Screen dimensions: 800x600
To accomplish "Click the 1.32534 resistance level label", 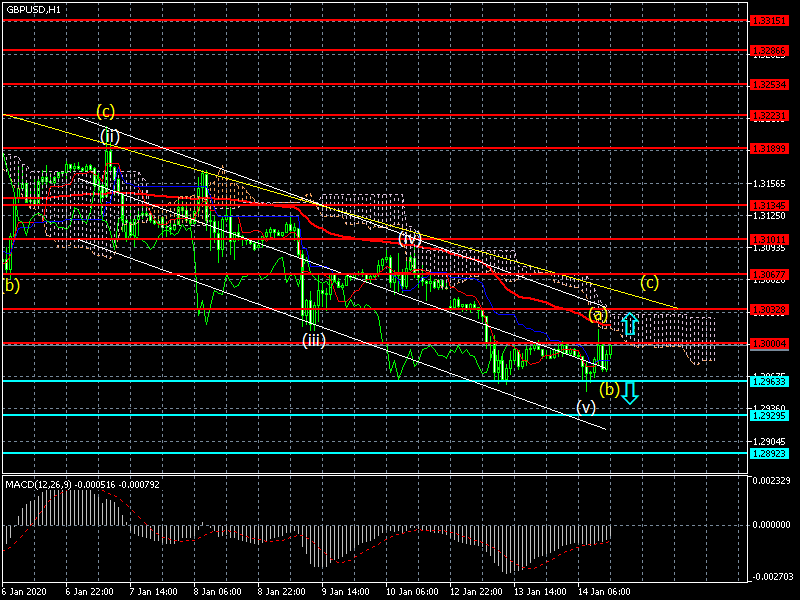I will click(x=769, y=85).
